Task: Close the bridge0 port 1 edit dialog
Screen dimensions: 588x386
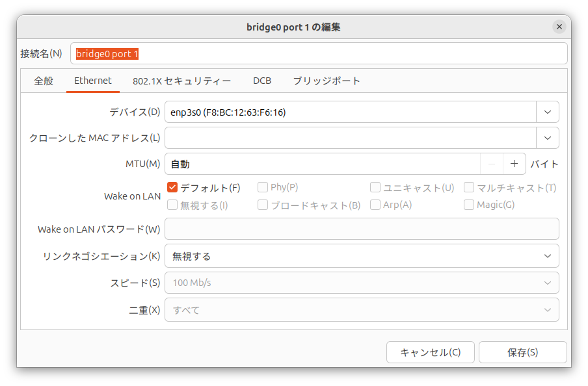Action: pyautogui.click(x=559, y=27)
